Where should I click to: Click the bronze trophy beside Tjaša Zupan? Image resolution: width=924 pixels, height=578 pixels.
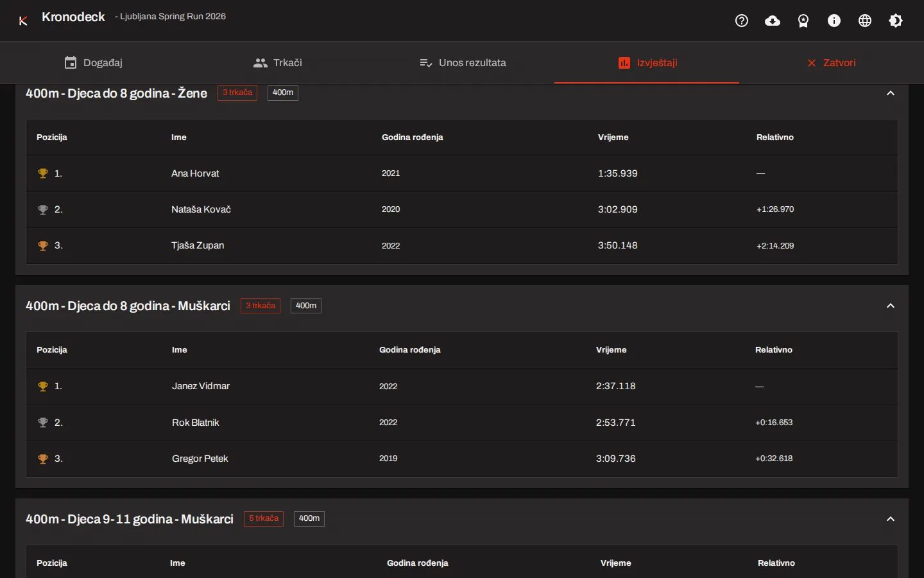(43, 245)
